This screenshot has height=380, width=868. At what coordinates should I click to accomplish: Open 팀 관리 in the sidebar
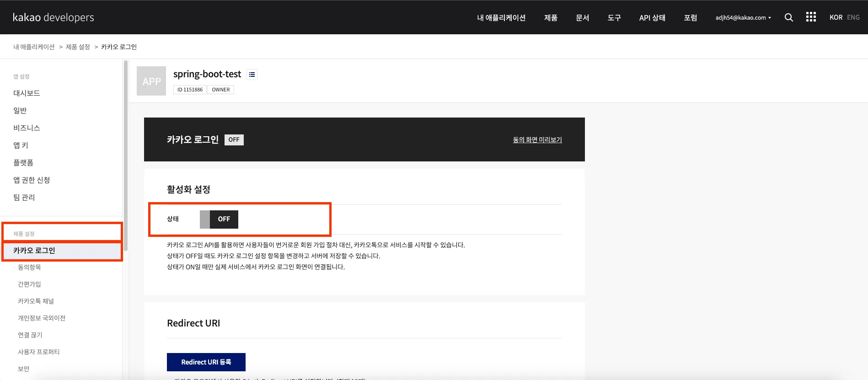[x=24, y=198]
